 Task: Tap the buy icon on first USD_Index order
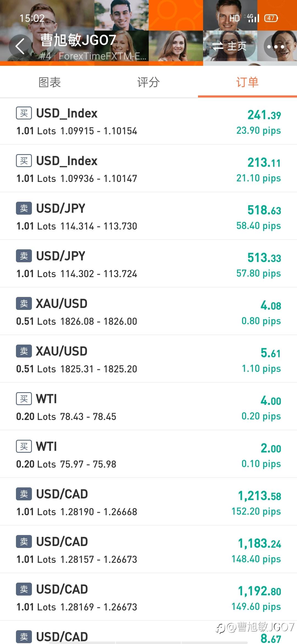point(24,113)
